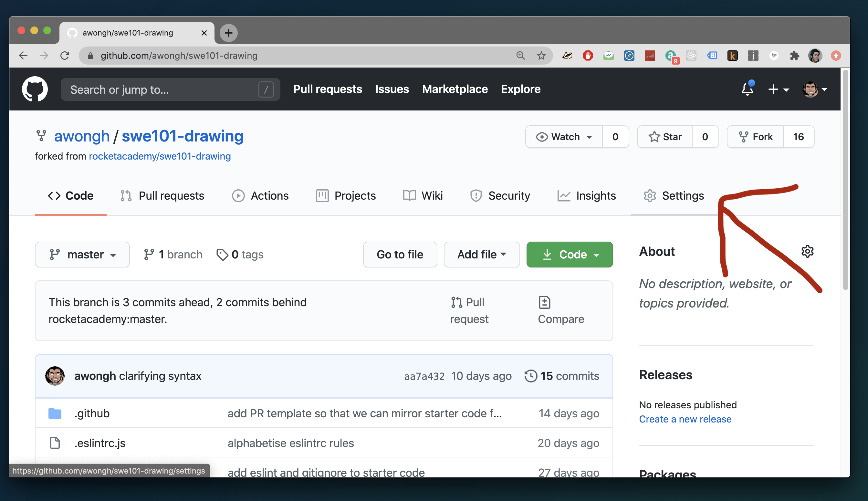The image size is (868, 501).
Task: Switch to the Projects tab
Action: point(346,195)
